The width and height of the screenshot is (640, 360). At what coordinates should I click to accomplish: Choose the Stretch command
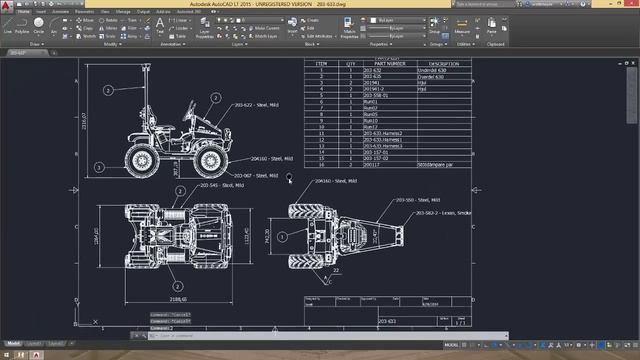pos(86,36)
